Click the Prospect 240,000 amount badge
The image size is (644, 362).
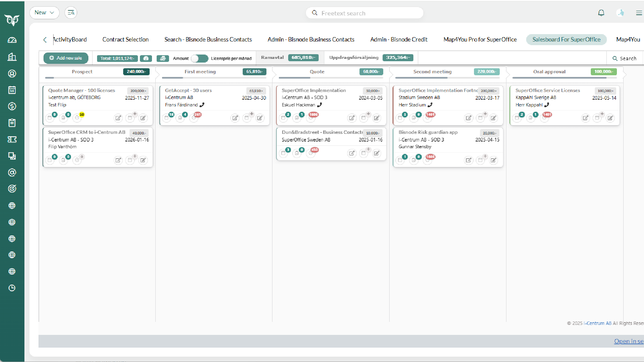coord(136,72)
